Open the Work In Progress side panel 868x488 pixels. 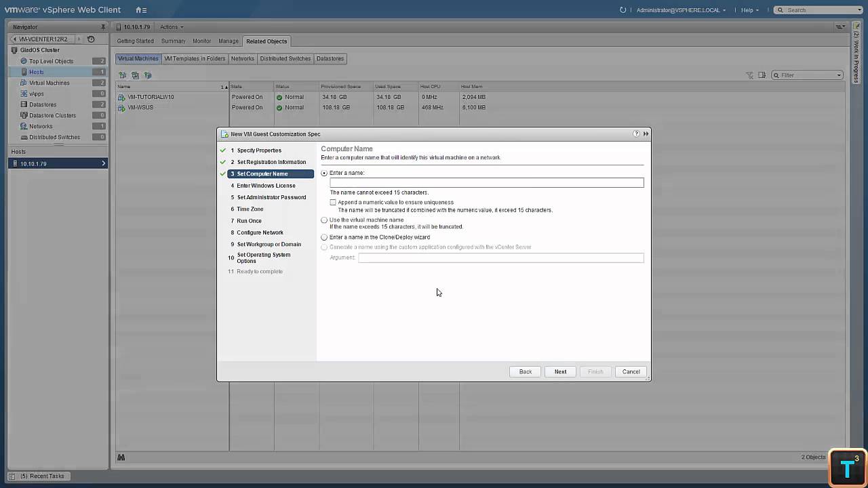coord(856,54)
